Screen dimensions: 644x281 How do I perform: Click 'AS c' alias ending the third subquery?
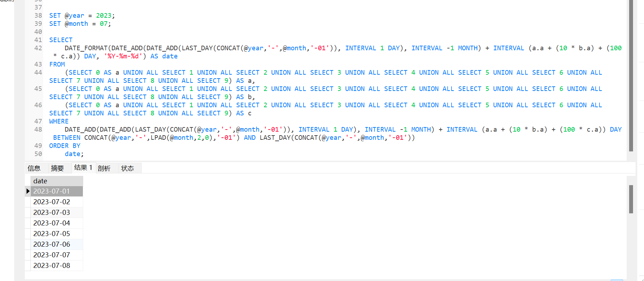pos(244,113)
